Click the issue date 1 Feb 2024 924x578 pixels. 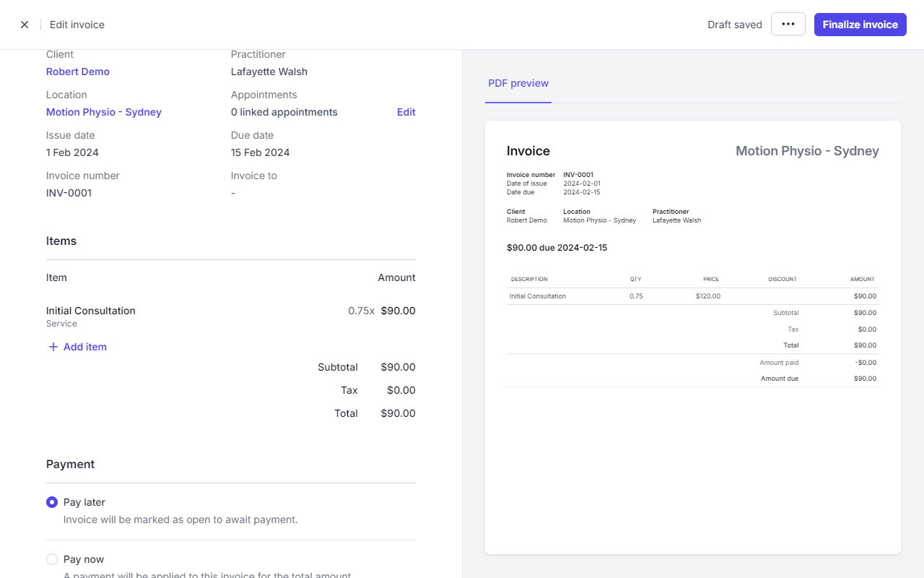tap(72, 152)
